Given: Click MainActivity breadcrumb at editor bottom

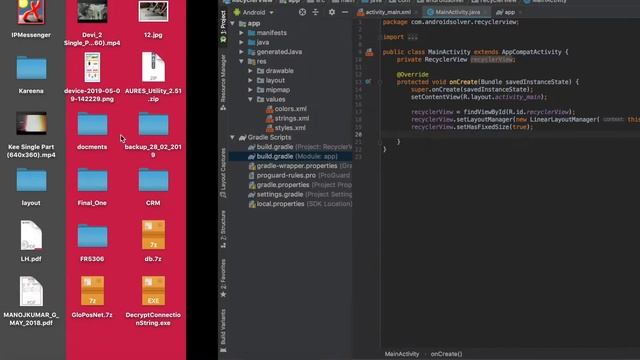Looking at the screenshot, I should point(402,354).
